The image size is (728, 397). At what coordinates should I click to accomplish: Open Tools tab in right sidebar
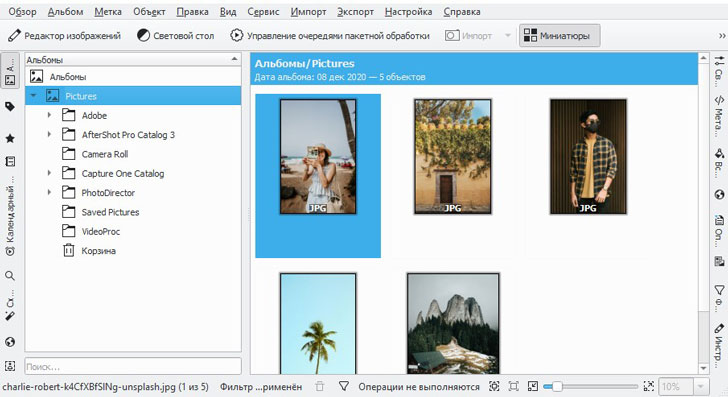[x=719, y=345]
